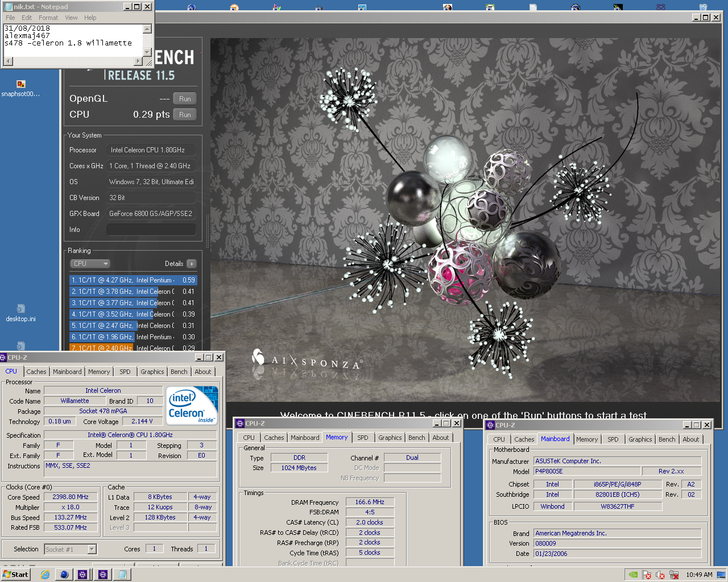Screen dimensions: 728x582
Task: Open Bench tab in the middle CPU-Z window
Action: pyautogui.click(x=417, y=438)
